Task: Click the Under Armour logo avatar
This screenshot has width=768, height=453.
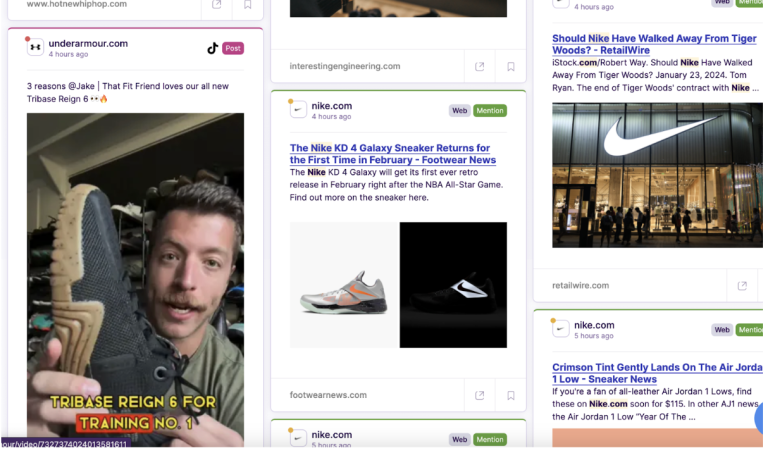Action: [35, 47]
